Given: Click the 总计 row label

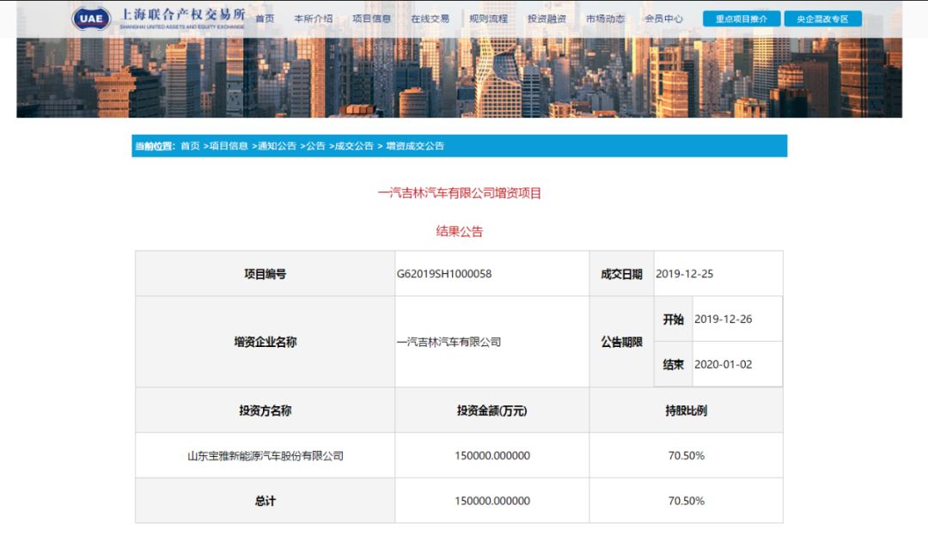Looking at the screenshot, I should point(266,501).
